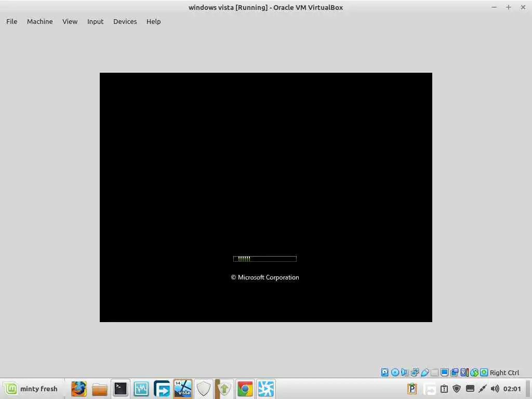Click the blue snowflake-like panel icon
The width and height of the screenshot is (532, 399).
click(x=265, y=389)
